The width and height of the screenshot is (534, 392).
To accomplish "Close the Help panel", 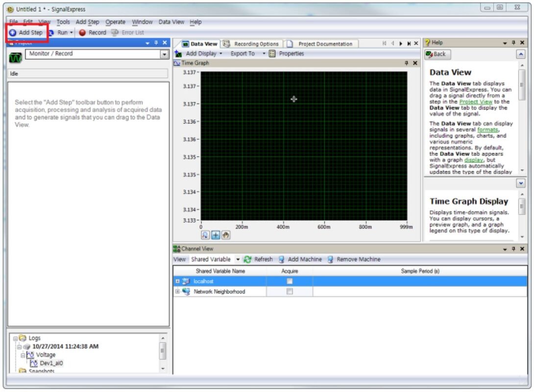I will 522,43.
